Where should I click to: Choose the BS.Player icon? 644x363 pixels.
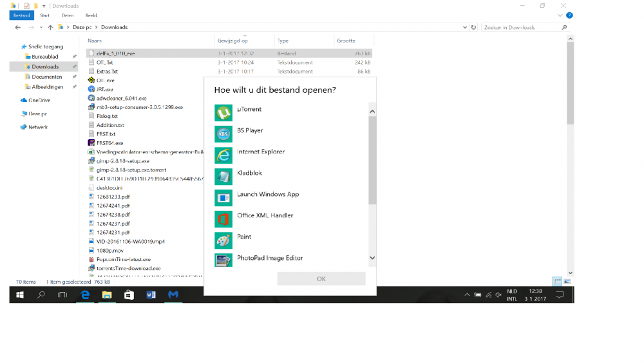coord(223,133)
